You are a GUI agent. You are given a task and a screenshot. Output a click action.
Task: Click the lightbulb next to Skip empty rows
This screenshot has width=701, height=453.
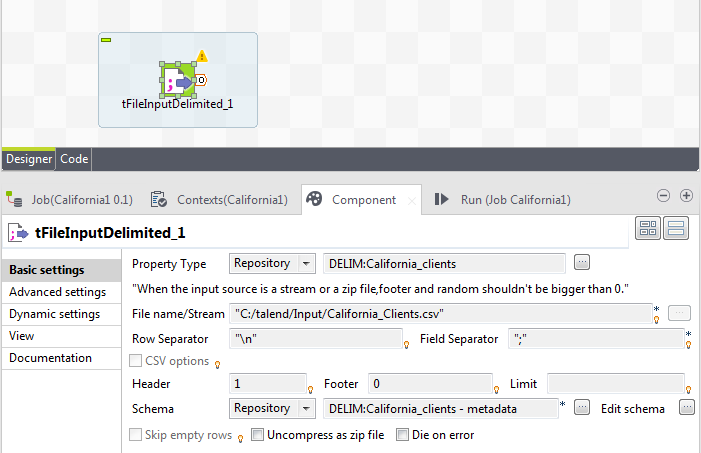coord(241,439)
